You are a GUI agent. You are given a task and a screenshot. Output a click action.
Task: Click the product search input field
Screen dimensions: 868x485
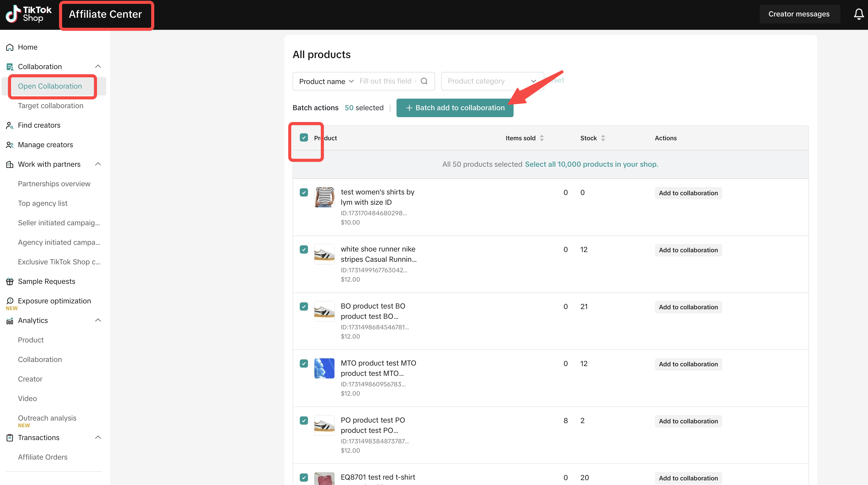[x=385, y=81]
